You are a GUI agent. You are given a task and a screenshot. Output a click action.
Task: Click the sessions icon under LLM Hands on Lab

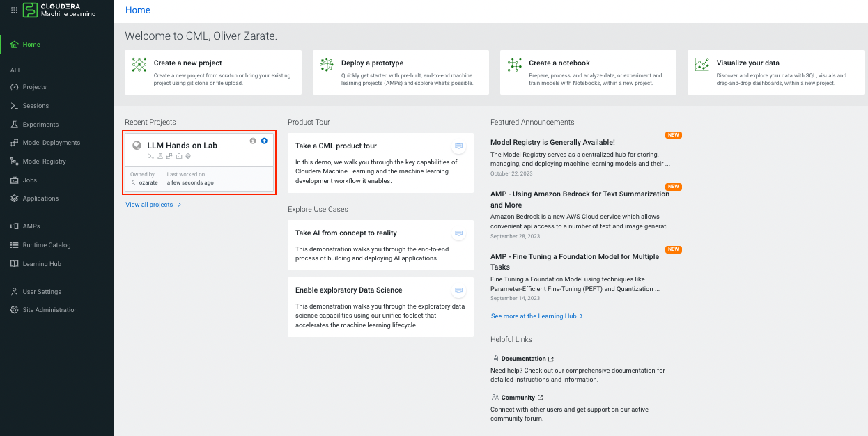[150, 156]
